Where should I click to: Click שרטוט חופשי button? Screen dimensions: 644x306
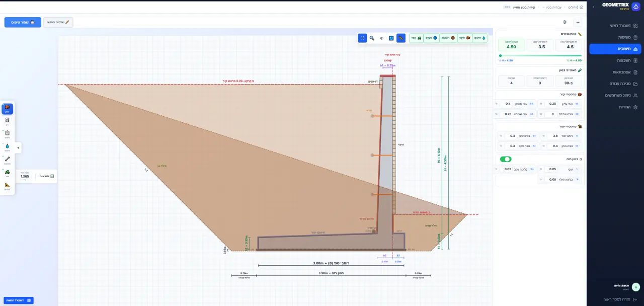[x=58, y=22]
